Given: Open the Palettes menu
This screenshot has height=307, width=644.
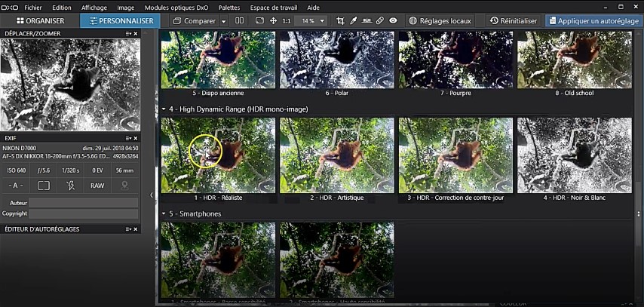Looking at the screenshot, I should (x=229, y=8).
